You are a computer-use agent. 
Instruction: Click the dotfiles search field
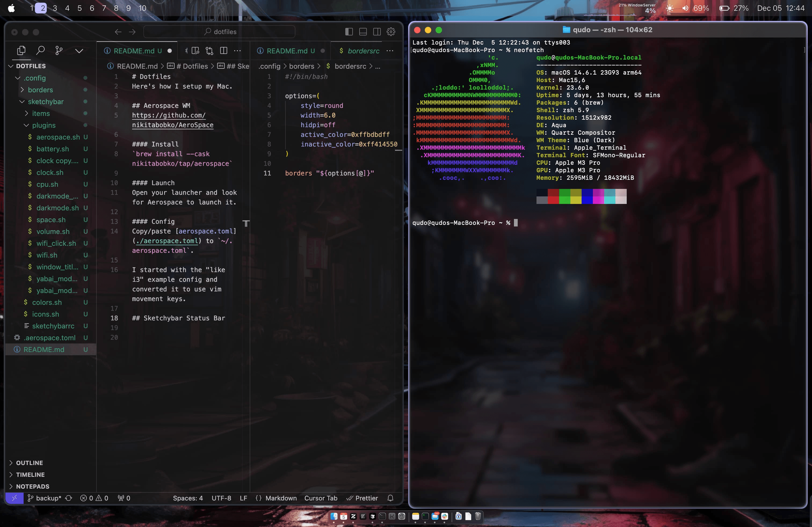click(x=220, y=32)
